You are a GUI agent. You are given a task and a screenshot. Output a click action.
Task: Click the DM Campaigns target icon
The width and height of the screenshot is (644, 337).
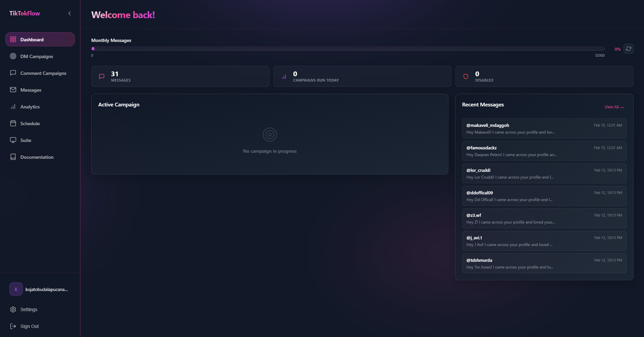point(13,56)
